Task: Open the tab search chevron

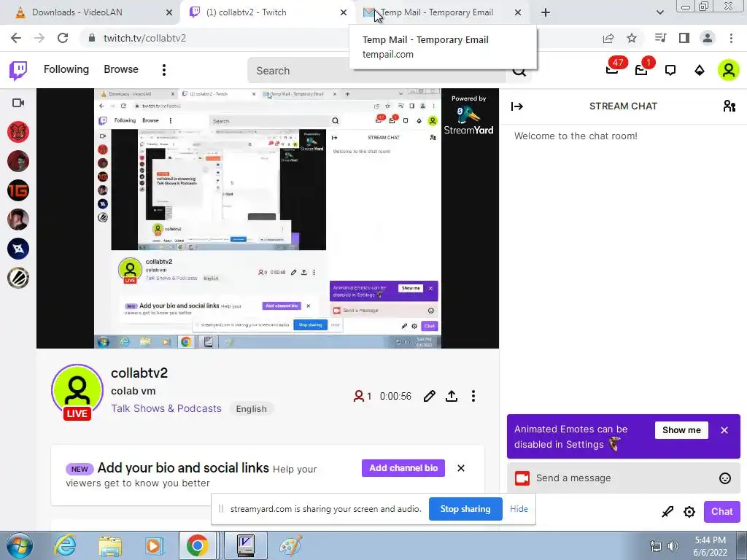Action: [x=659, y=13]
